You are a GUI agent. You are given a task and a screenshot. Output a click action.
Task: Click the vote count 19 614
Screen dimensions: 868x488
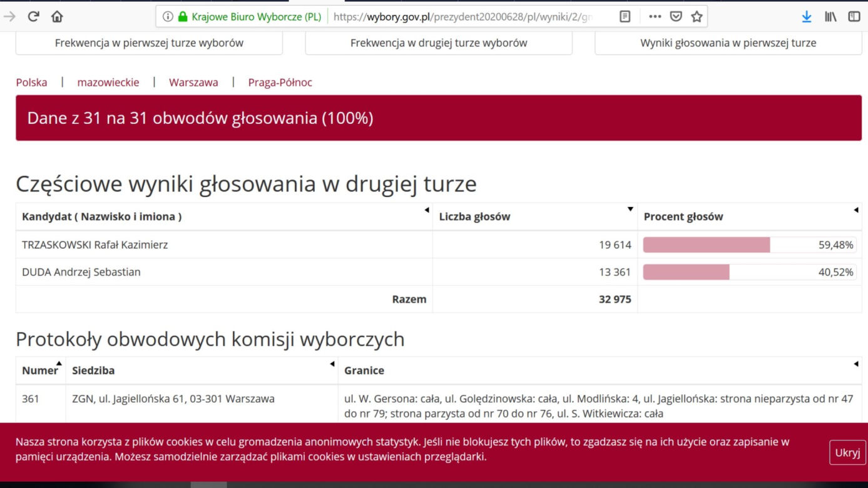[615, 245]
